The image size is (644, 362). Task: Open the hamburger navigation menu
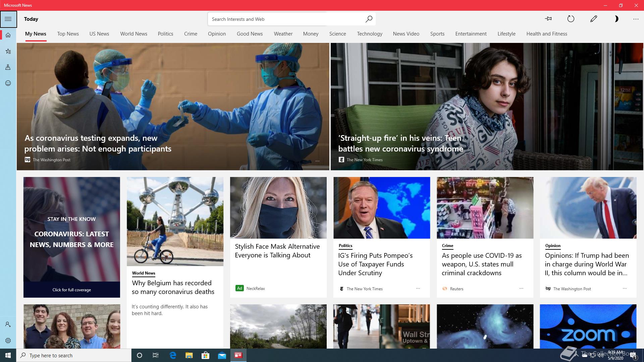8,19
